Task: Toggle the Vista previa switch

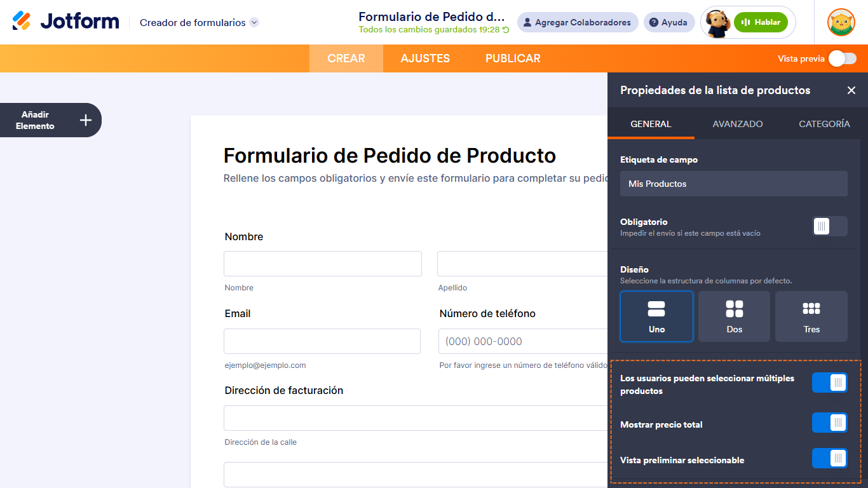Action: [x=843, y=58]
